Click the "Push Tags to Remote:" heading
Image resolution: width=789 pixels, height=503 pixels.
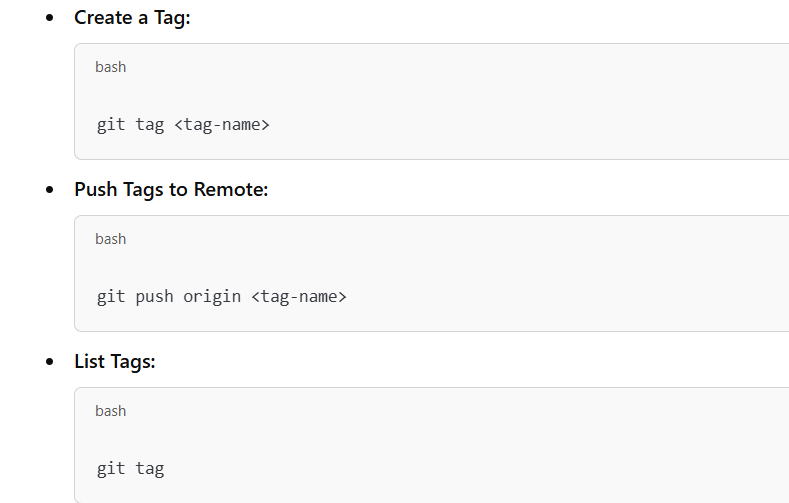click(171, 189)
